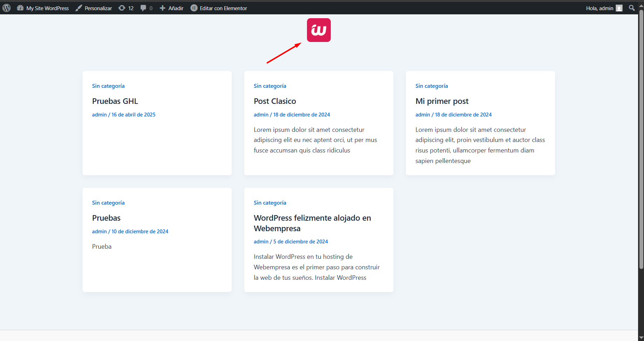This screenshot has width=644, height=341.
Task: Open the Pruebas post title
Action: point(106,218)
